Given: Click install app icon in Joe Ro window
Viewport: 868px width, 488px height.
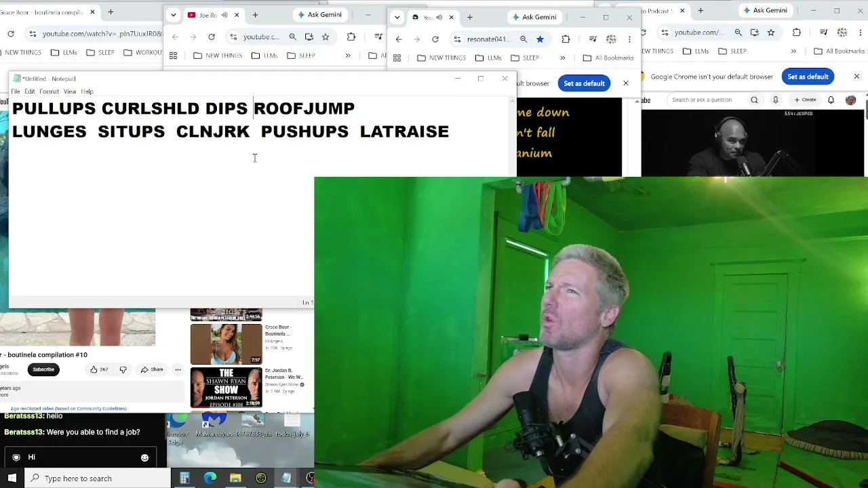Looking at the screenshot, I should [x=309, y=37].
